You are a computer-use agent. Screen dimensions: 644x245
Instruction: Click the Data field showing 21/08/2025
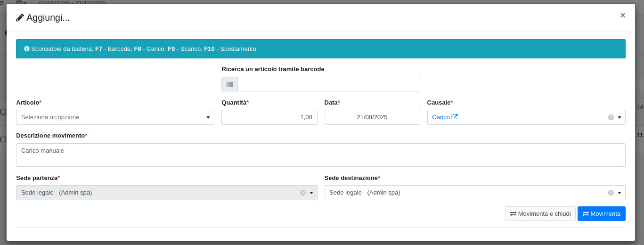pos(372,117)
